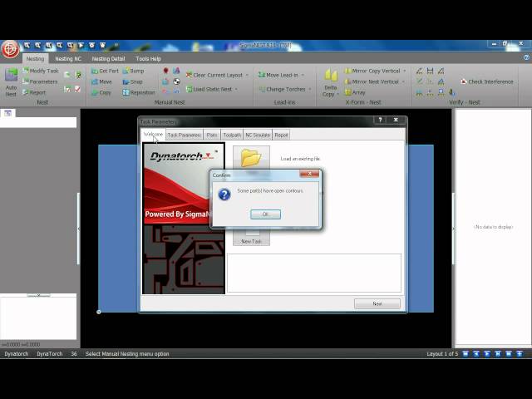Click the red pin icon in Manual Nest
The image size is (532, 399).
tap(165, 71)
